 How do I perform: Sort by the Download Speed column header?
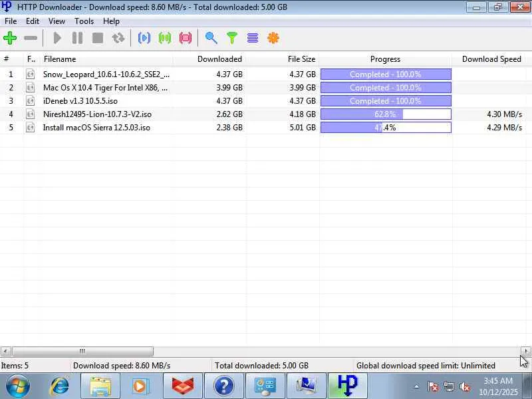pos(489,59)
